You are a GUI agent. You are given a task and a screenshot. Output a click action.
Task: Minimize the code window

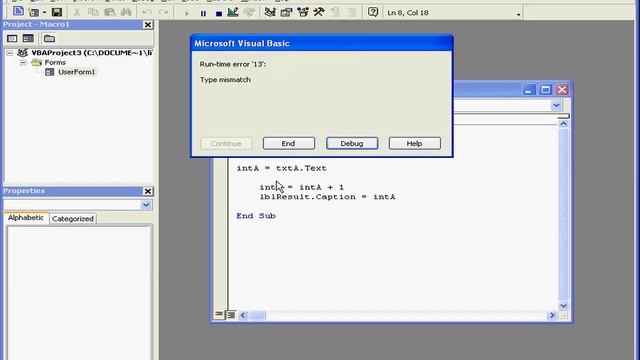pos(528,90)
